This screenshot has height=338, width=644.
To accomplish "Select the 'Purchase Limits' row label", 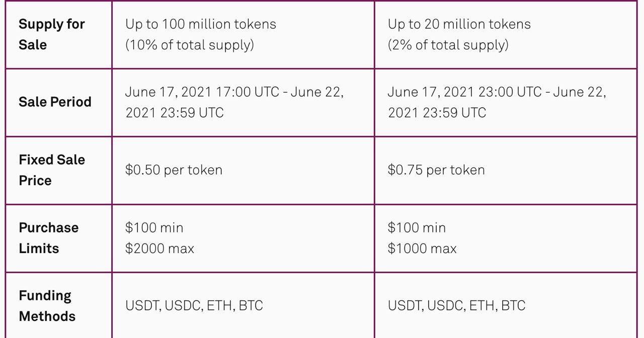I will [49, 238].
